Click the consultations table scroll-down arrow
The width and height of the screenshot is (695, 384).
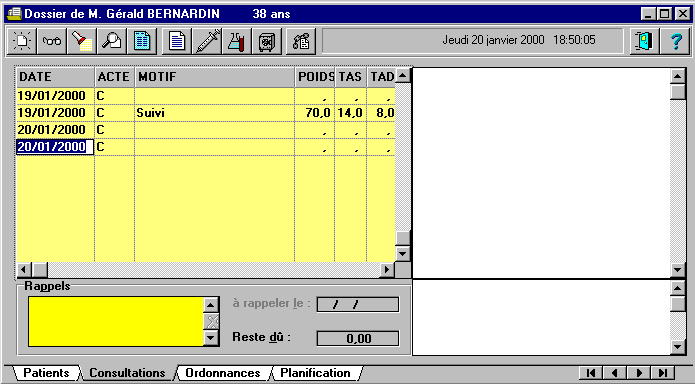coord(402,254)
